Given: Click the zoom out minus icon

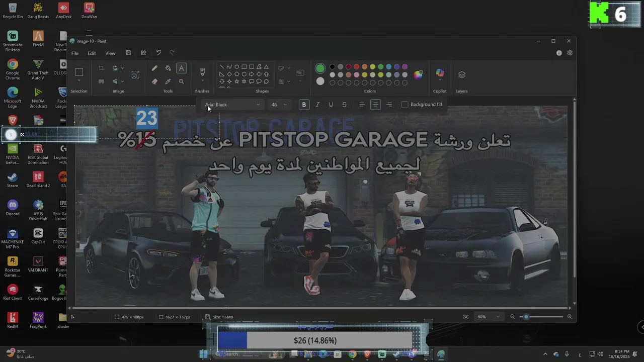Looking at the screenshot, I should (x=513, y=317).
